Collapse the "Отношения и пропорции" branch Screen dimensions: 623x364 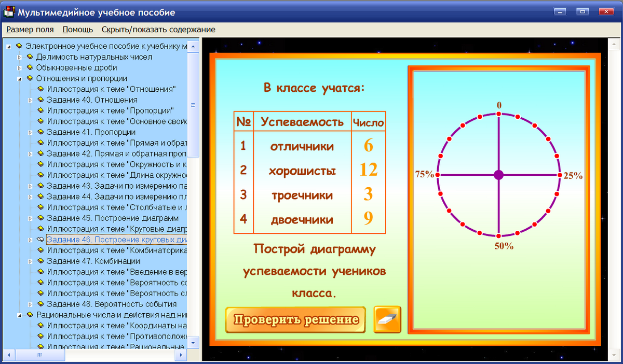point(19,78)
